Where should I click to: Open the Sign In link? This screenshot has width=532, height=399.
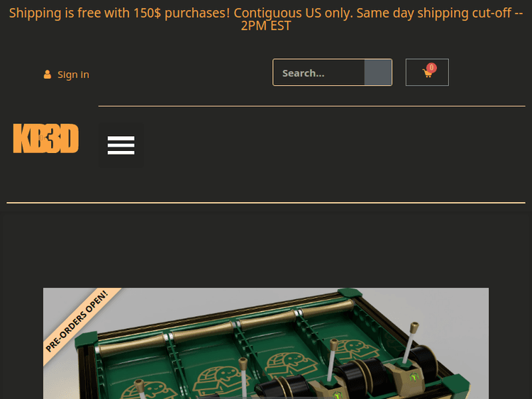[x=73, y=74]
